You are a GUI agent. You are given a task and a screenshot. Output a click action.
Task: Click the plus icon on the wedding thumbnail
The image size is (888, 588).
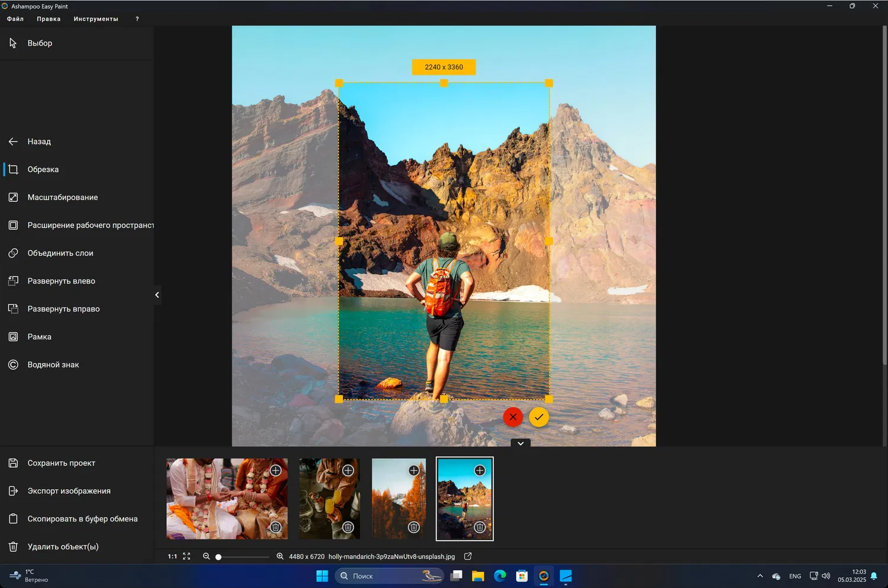[276, 470]
